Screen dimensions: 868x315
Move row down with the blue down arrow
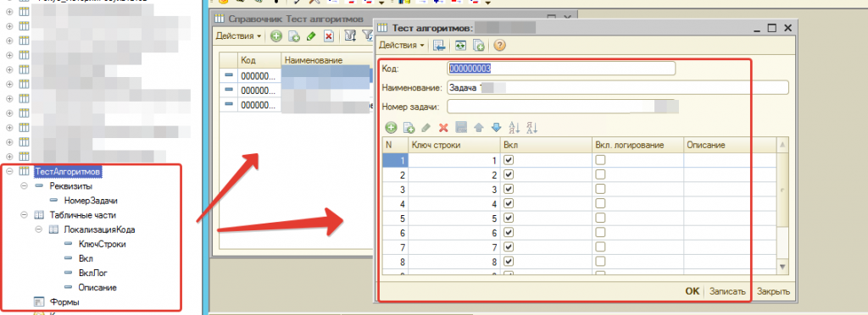pyautogui.click(x=496, y=128)
